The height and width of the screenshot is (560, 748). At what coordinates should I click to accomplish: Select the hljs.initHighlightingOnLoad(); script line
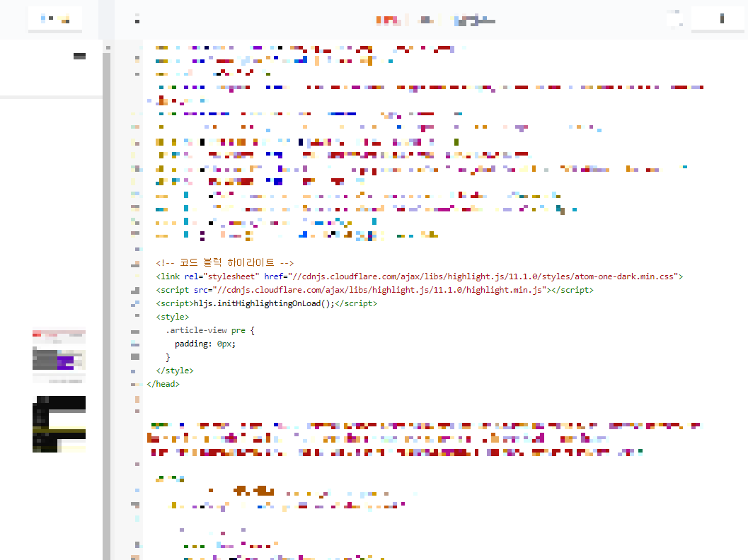[266, 303]
